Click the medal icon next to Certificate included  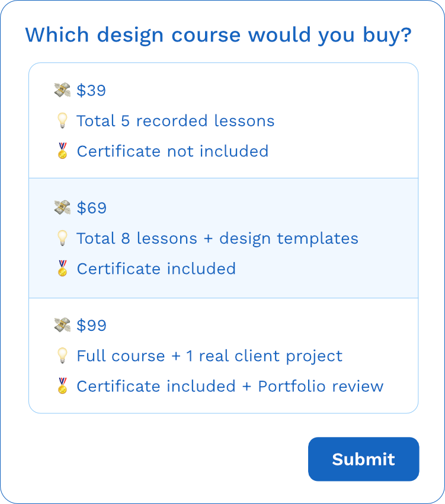(x=62, y=268)
